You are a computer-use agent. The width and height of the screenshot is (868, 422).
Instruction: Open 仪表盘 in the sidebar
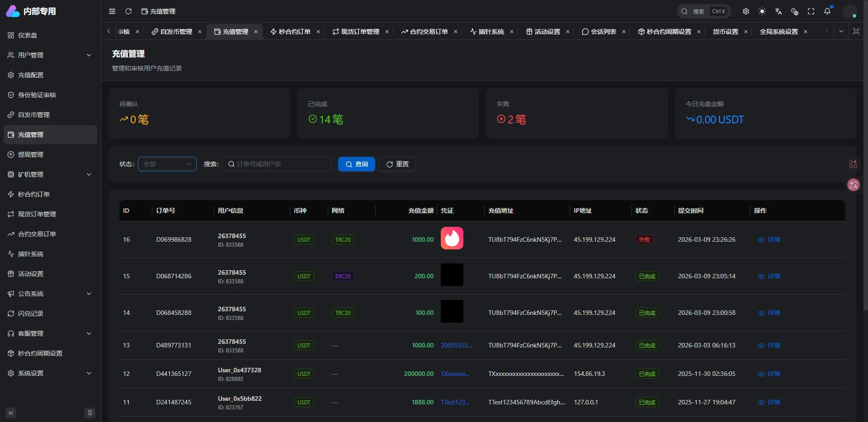point(50,35)
